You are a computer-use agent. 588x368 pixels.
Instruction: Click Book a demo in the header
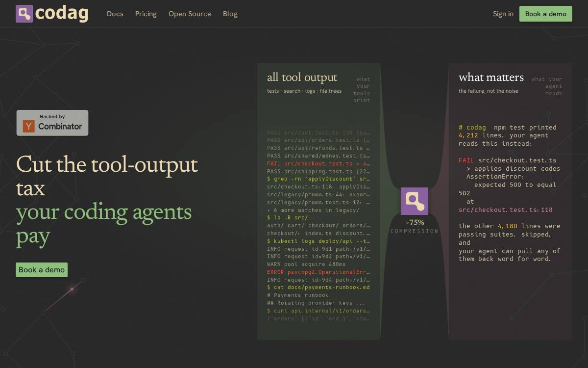point(546,14)
